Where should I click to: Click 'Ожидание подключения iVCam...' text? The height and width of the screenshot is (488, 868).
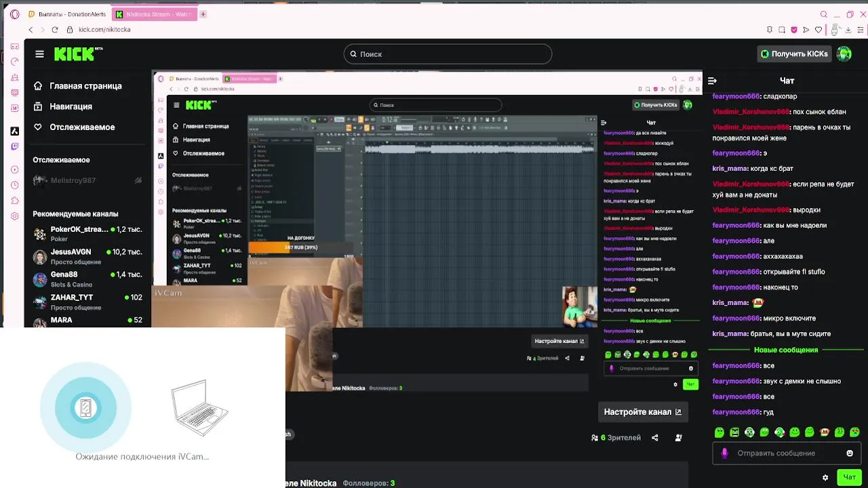142,457
